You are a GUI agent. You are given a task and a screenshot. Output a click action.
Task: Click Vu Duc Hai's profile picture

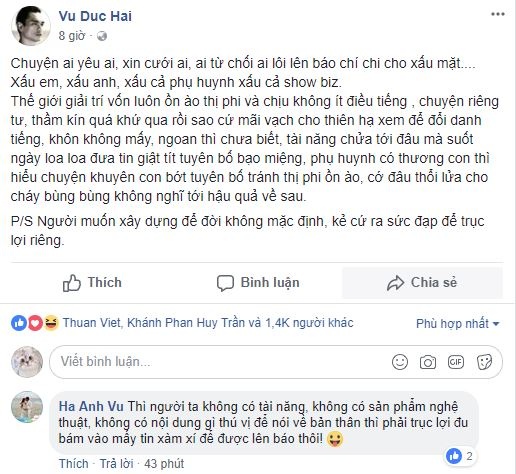click(x=31, y=26)
